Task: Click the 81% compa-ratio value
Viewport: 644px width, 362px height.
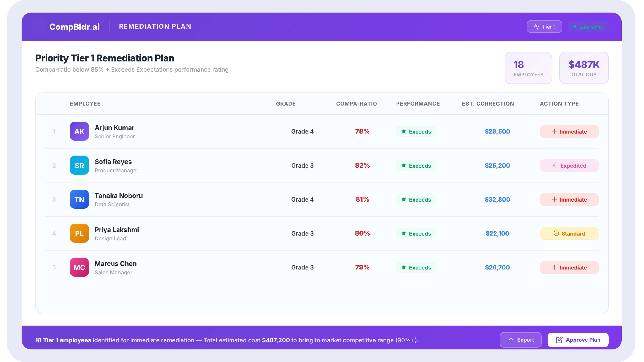Action: (x=362, y=199)
